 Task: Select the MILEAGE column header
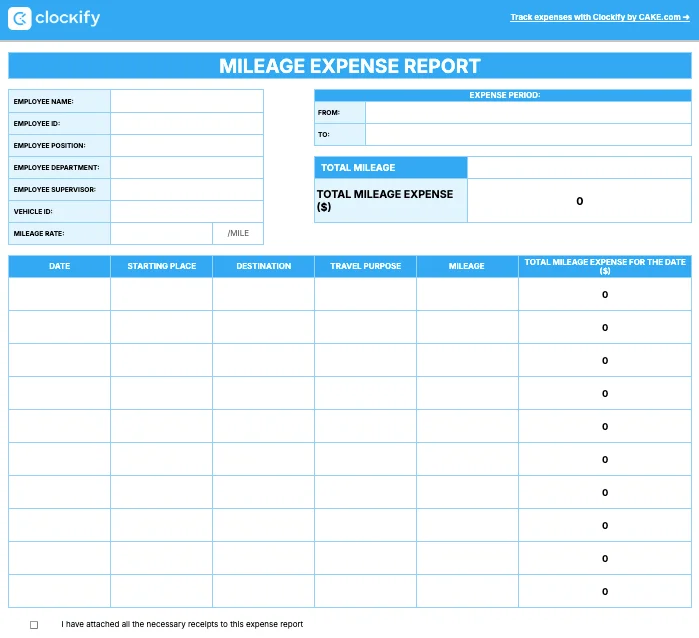pos(467,266)
